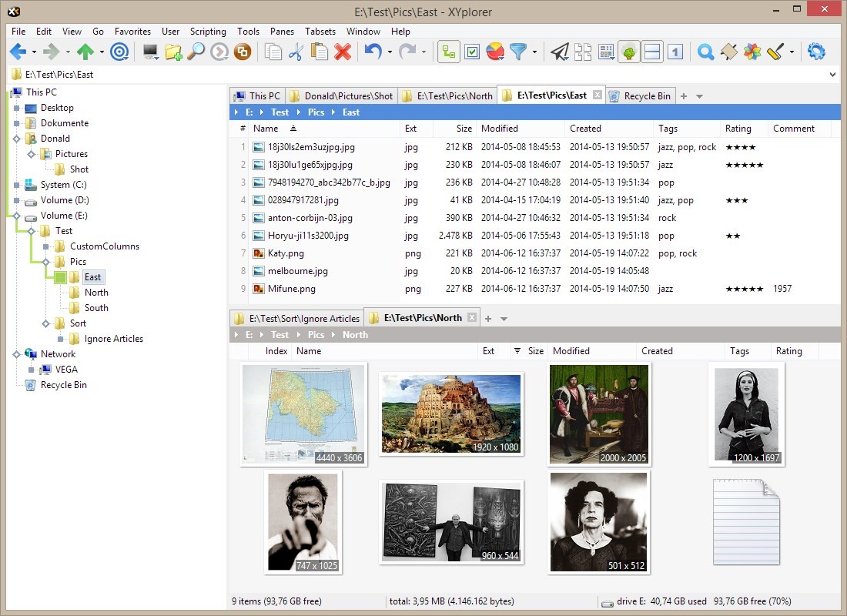The height and width of the screenshot is (616, 847).
Task: Click the blue Quick Search magnifier icon
Action: pos(705,52)
